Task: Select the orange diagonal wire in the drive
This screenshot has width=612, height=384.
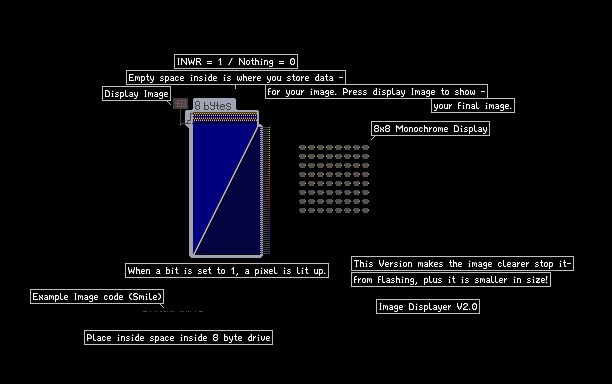Action: coord(226,190)
